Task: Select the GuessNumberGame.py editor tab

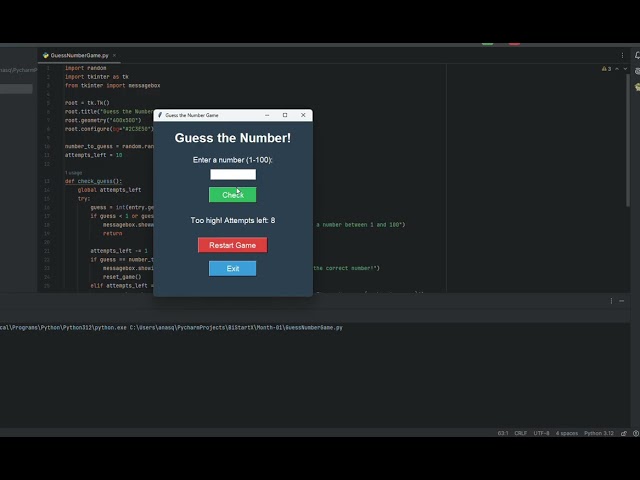Action: tap(79, 56)
